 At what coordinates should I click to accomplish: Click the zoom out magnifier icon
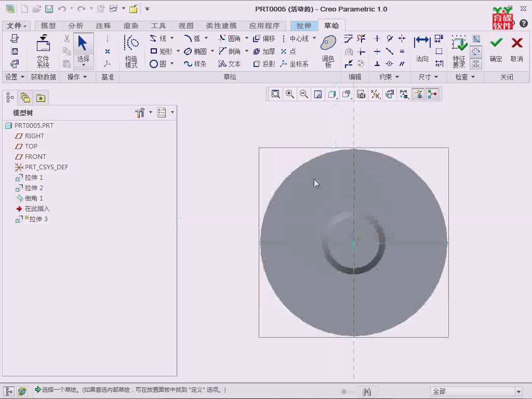304,95
